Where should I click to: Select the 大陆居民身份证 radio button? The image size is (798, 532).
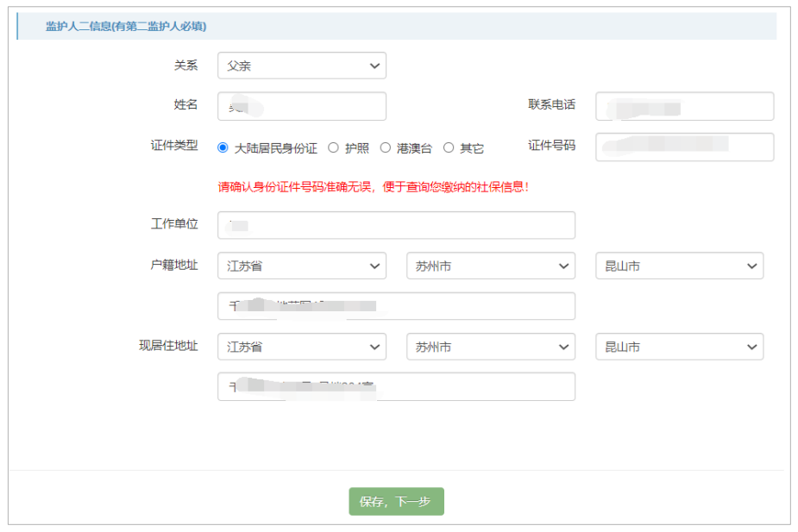(223, 147)
